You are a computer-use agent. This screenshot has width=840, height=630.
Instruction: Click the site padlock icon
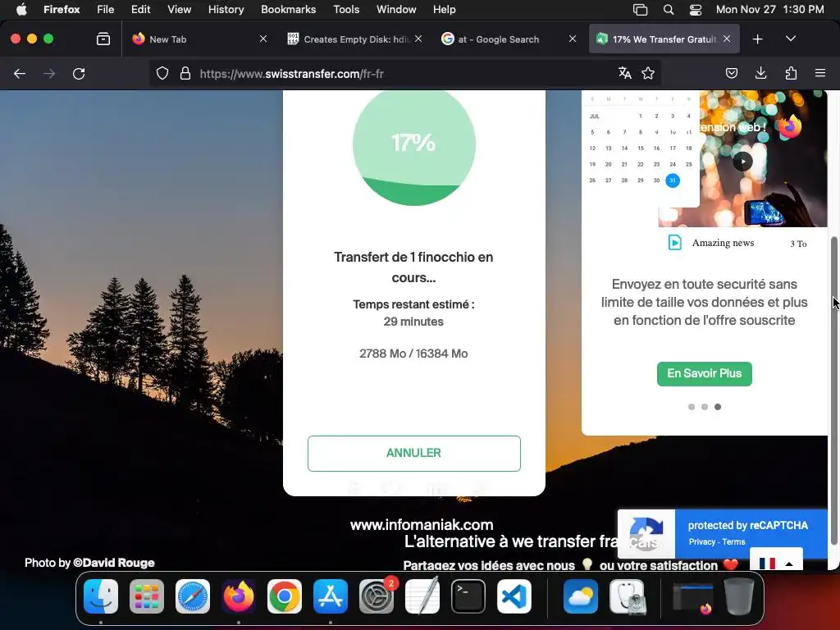coord(185,73)
